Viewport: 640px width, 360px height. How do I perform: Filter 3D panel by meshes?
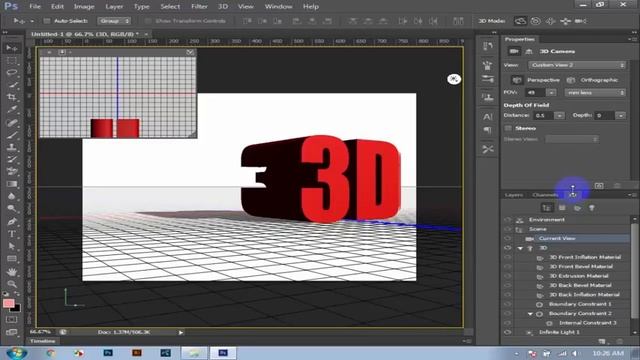[x=562, y=208]
